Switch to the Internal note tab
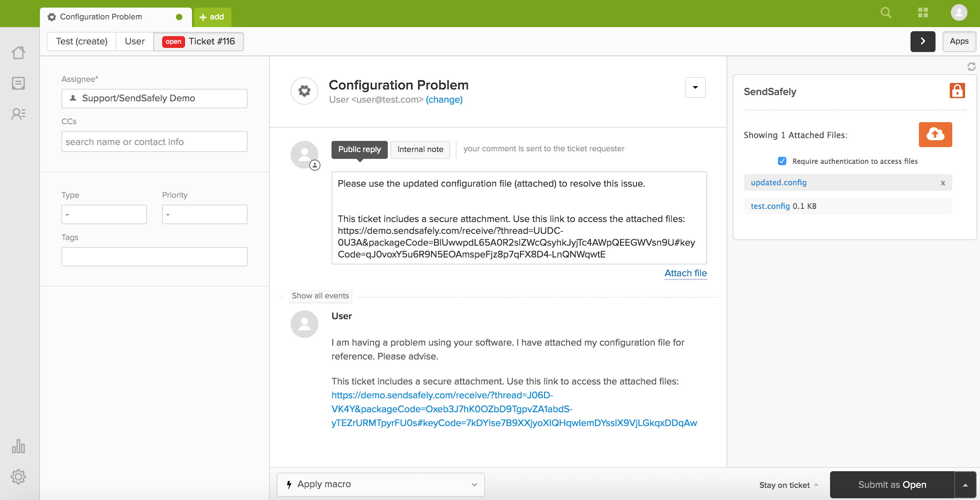 [x=420, y=149]
